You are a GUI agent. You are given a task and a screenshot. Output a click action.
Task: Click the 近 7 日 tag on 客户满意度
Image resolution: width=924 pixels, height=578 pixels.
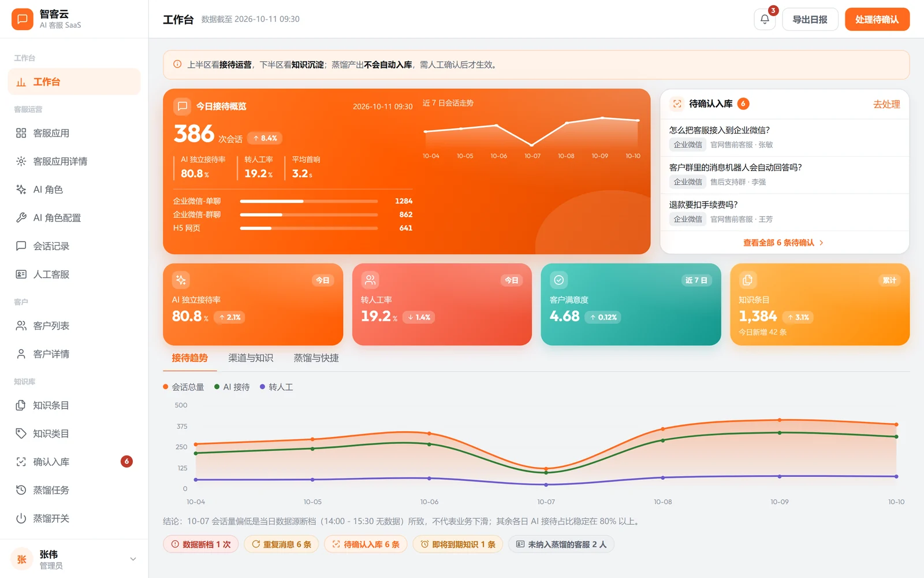[696, 280]
